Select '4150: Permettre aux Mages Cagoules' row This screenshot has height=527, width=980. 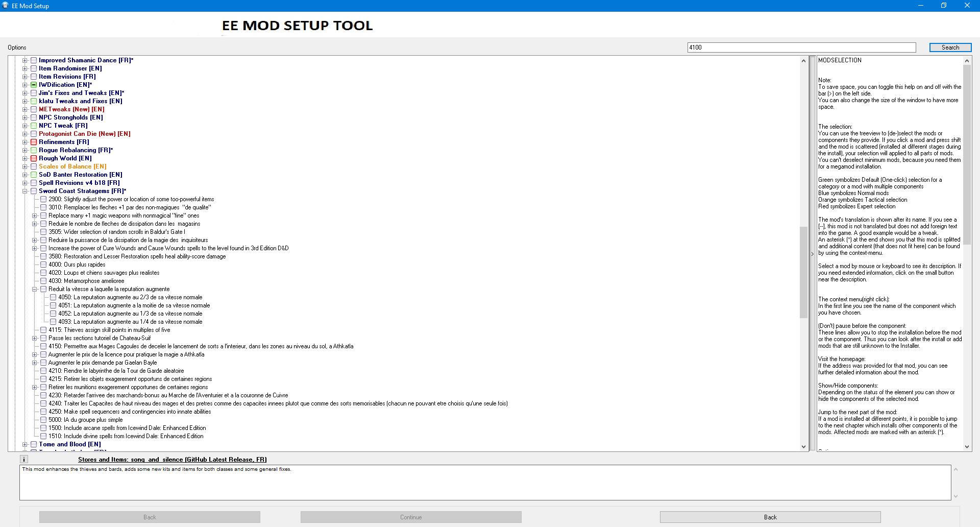pyautogui.click(x=201, y=346)
